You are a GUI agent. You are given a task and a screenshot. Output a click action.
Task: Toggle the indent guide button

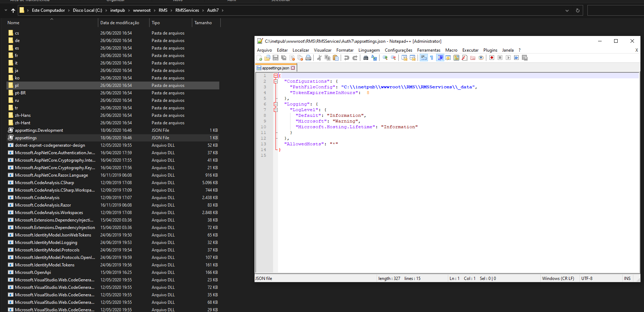pyautogui.click(x=440, y=58)
